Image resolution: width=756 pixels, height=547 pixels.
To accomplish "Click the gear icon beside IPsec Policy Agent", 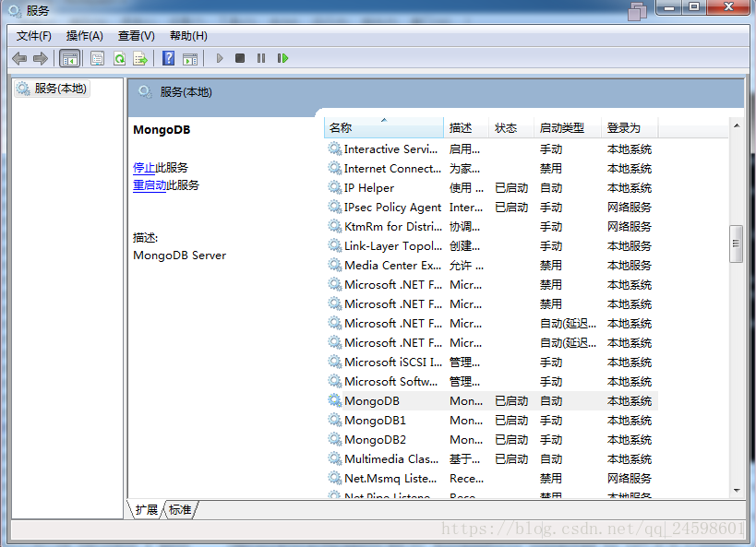I will 334,207.
